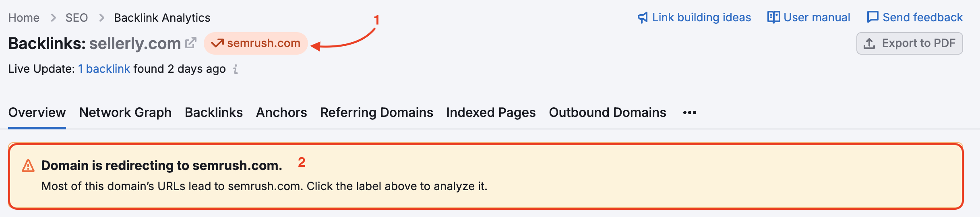
Task: Go to the Referring Domains tab
Action: tap(376, 113)
